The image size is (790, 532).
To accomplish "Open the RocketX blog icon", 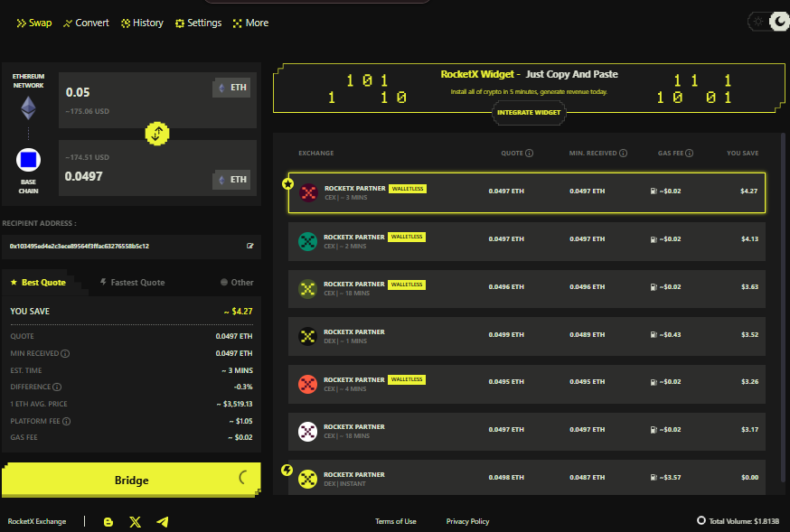I will coord(108,522).
